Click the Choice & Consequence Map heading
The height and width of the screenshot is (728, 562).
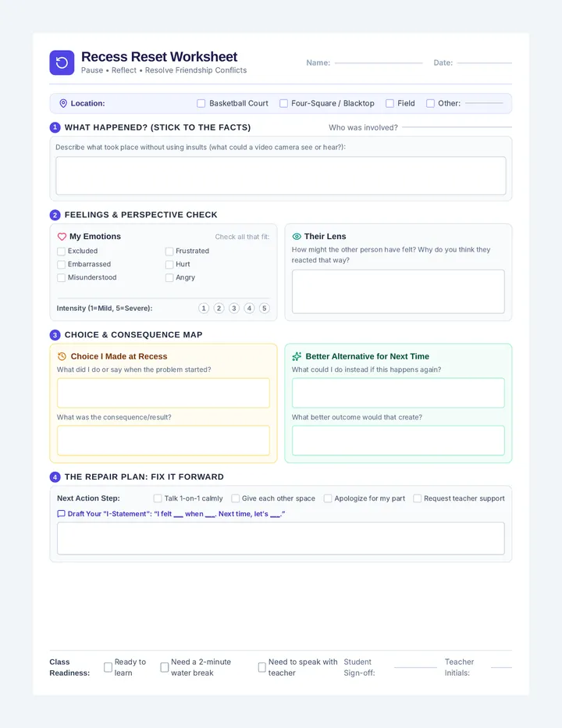[x=133, y=335]
